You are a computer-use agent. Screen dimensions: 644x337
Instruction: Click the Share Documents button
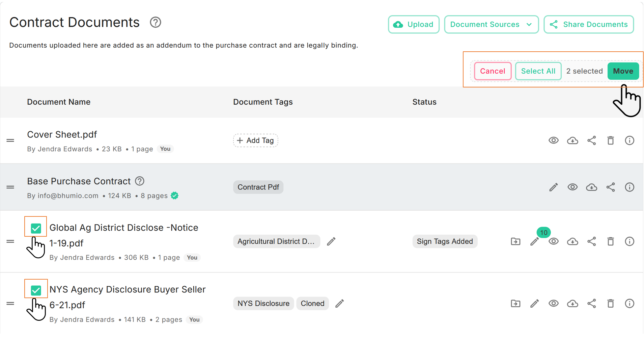[588, 24]
